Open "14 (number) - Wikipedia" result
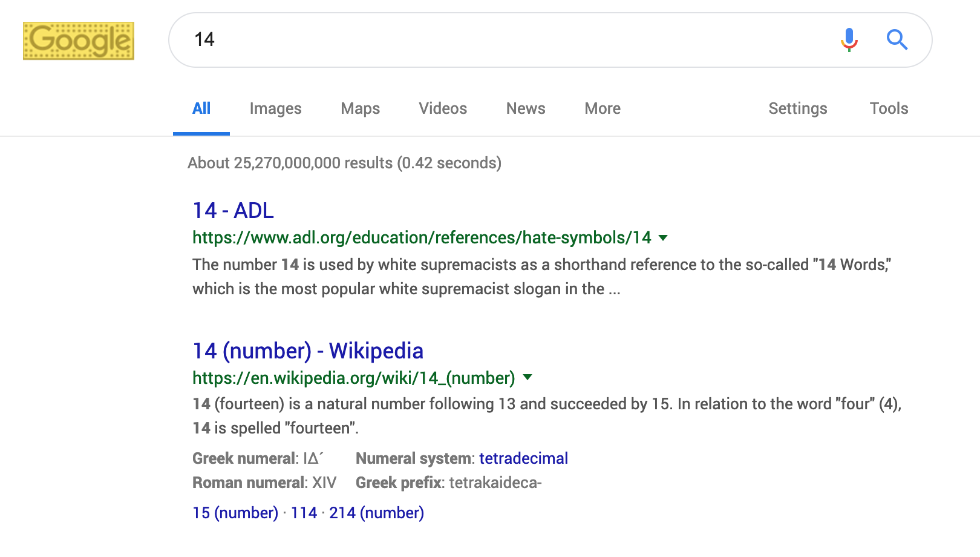The image size is (980, 557). tap(307, 351)
